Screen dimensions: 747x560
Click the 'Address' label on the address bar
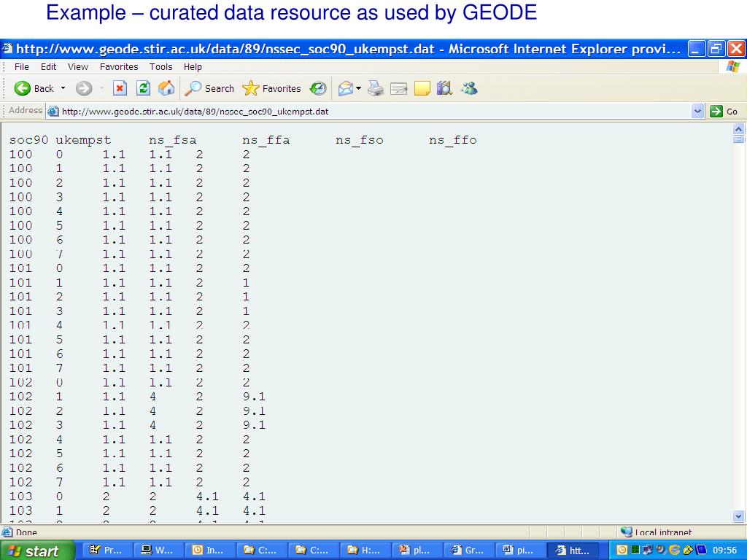(x=26, y=111)
